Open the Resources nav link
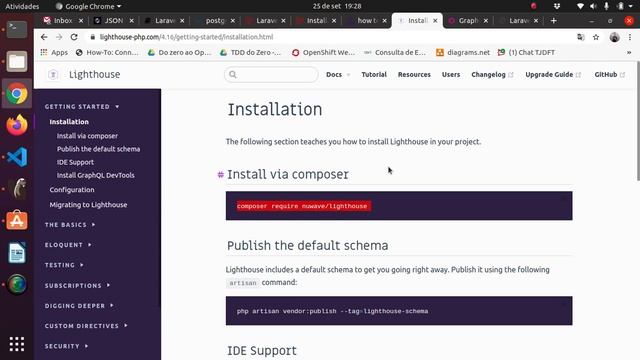The height and width of the screenshot is (360, 640). point(414,74)
